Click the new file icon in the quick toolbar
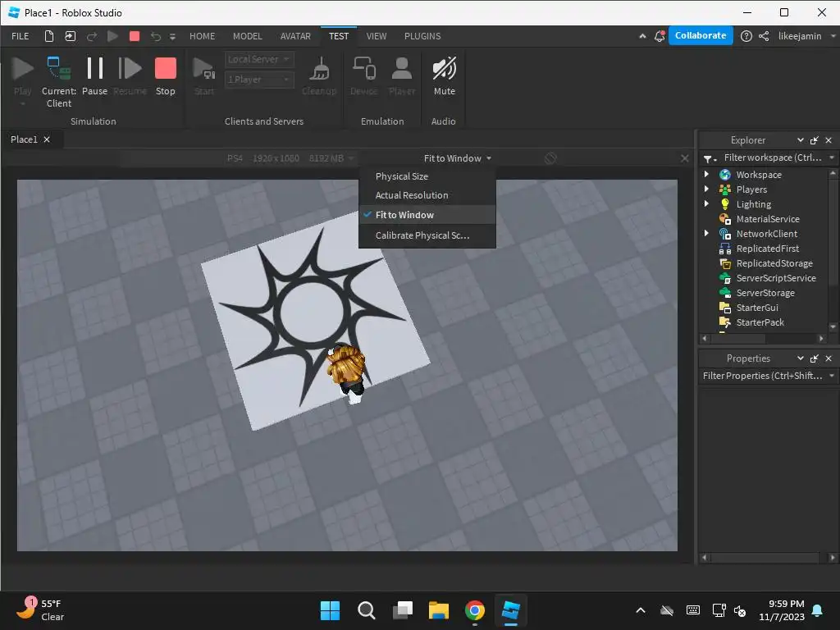The width and height of the screenshot is (840, 630). (48, 36)
